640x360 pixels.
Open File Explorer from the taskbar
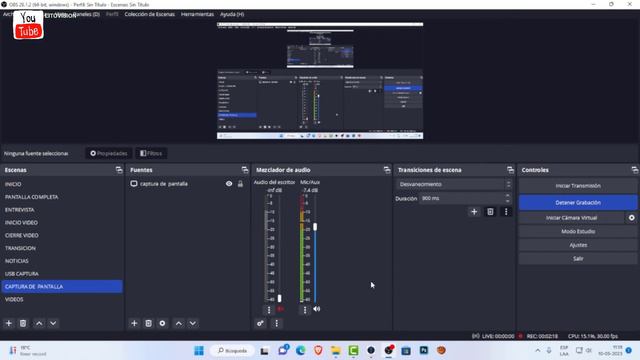point(336,351)
